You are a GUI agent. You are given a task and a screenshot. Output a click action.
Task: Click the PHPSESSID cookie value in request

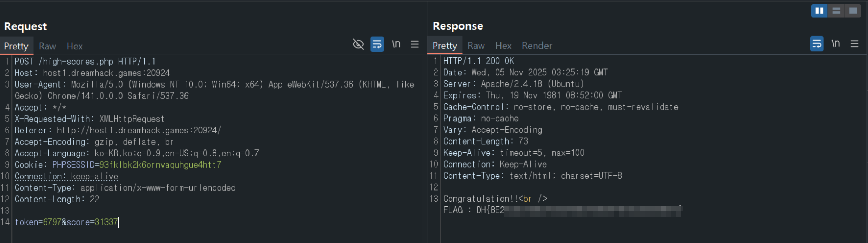point(160,165)
